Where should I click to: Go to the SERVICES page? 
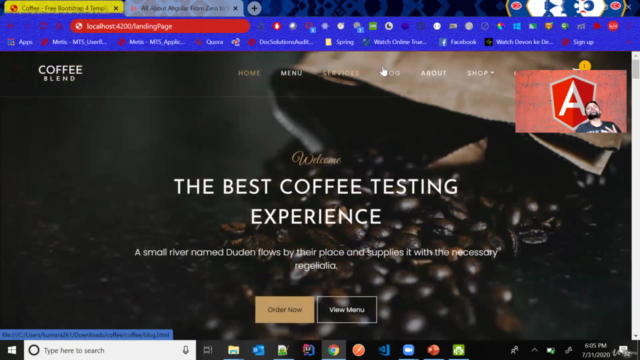tap(341, 73)
